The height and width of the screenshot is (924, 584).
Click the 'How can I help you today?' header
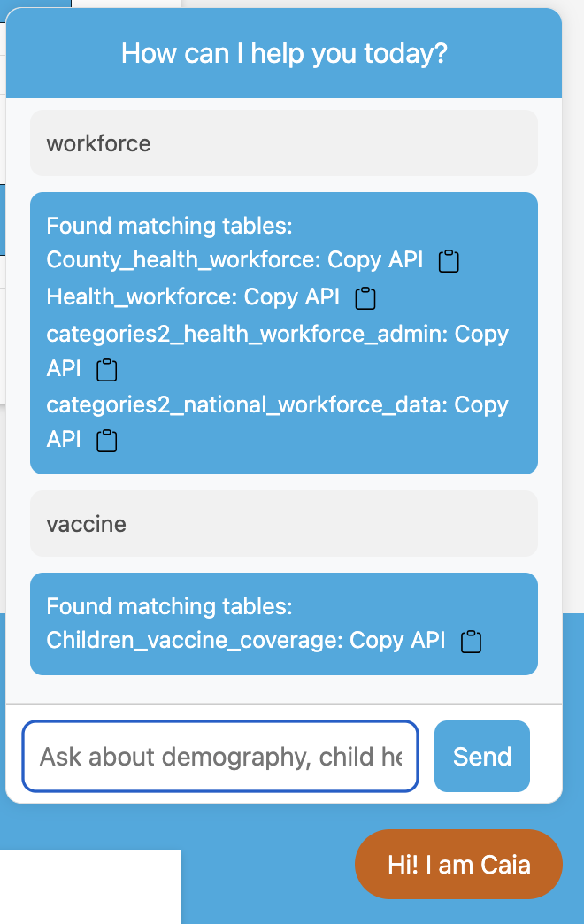pyautogui.click(x=283, y=53)
